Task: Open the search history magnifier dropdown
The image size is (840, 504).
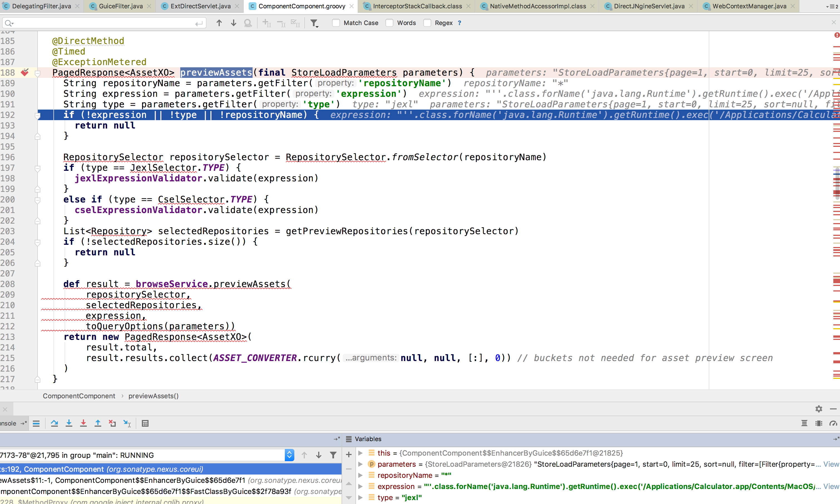Action: click(9, 23)
